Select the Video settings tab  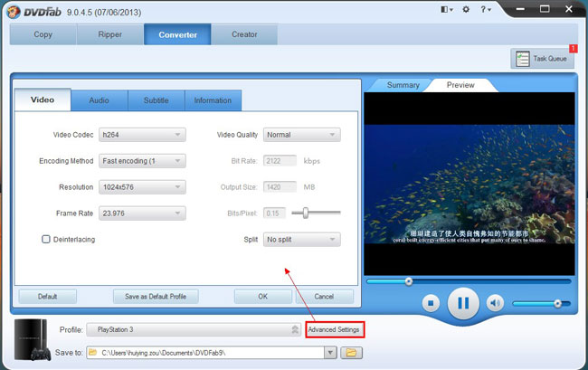click(43, 100)
